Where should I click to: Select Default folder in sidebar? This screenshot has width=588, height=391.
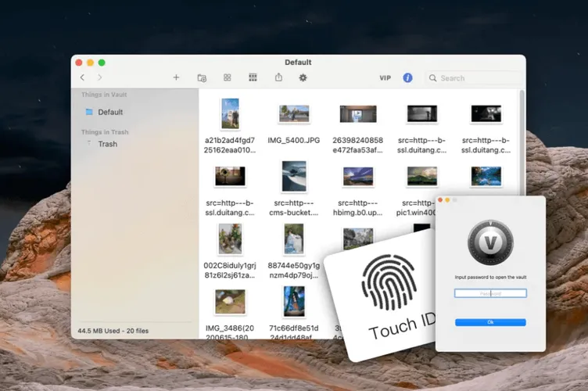pos(109,112)
